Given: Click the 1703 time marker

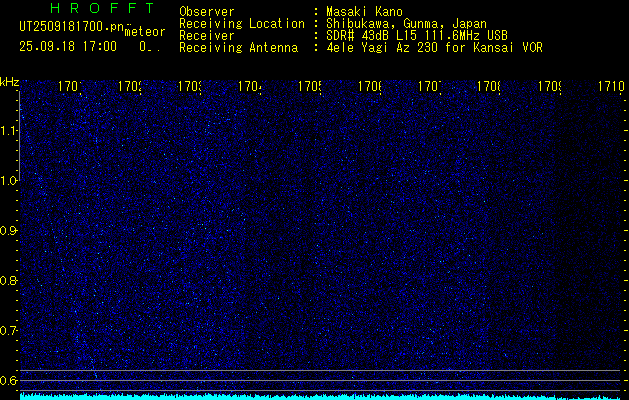Looking at the screenshot, I should pyautogui.click(x=190, y=87).
